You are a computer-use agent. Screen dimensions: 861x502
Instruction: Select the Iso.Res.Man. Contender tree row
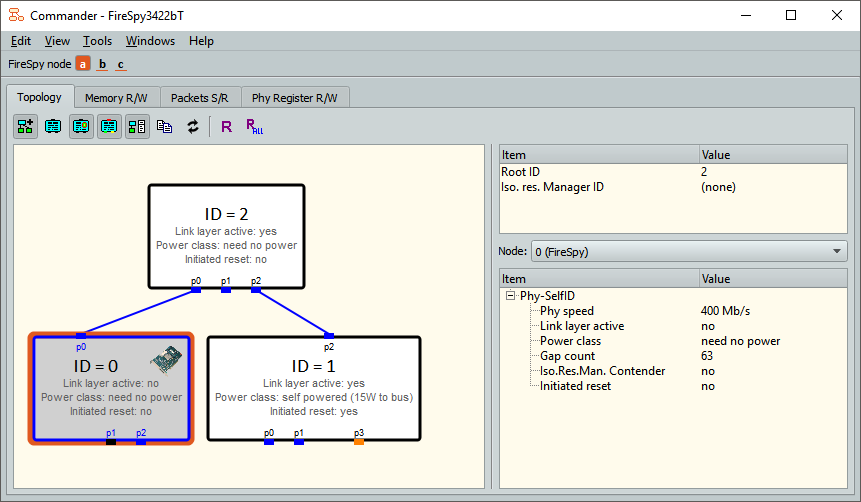click(673, 371)
